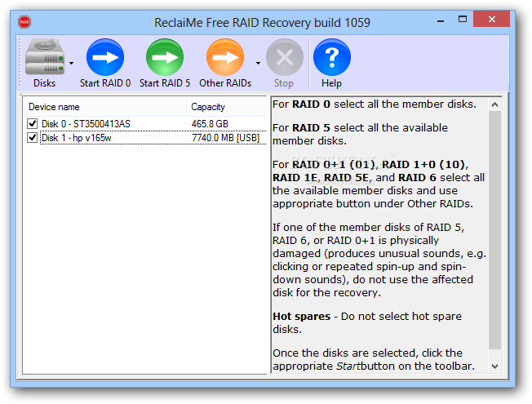Open the Disks toolbar icon
Screen dimensions: 532x404
(44, 63)
